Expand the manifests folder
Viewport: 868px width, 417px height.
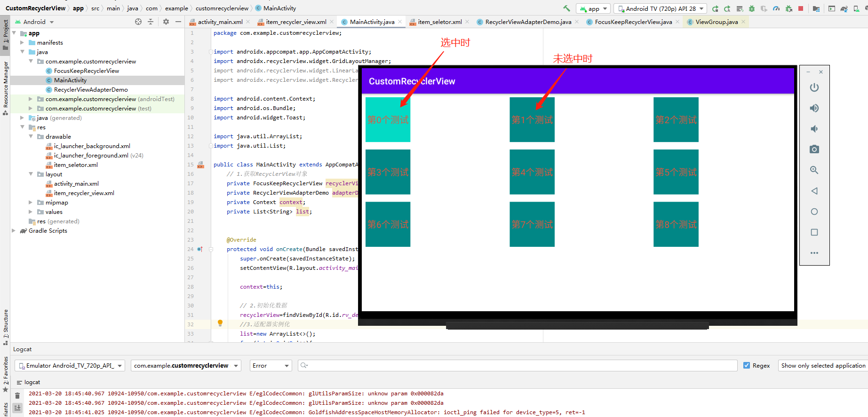[22, 43]
